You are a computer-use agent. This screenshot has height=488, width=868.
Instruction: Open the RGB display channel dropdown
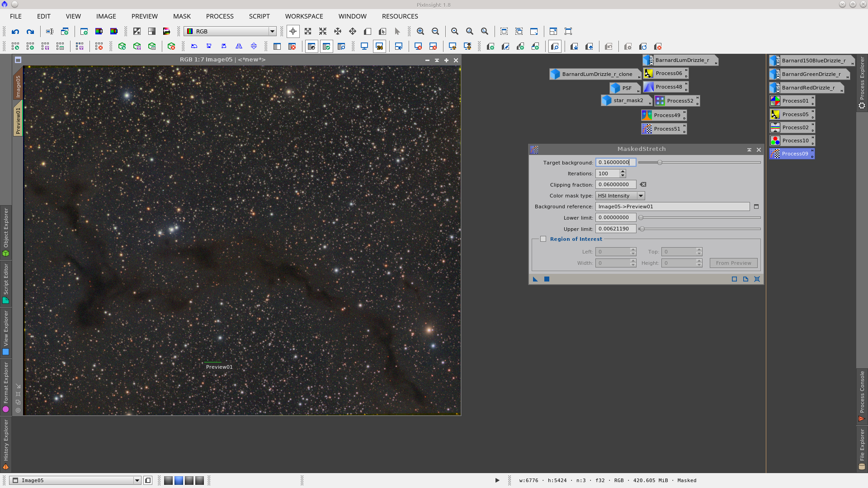pos(272,32)
